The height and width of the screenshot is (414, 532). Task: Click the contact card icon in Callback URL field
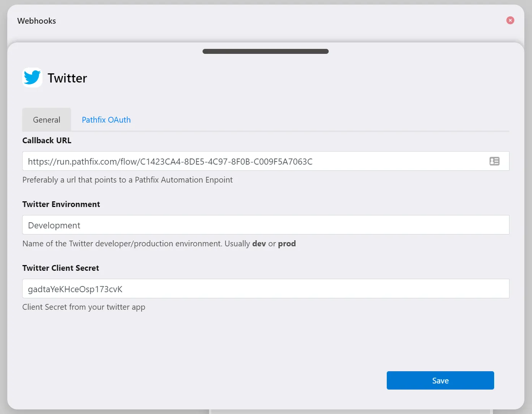coord(495,161)
